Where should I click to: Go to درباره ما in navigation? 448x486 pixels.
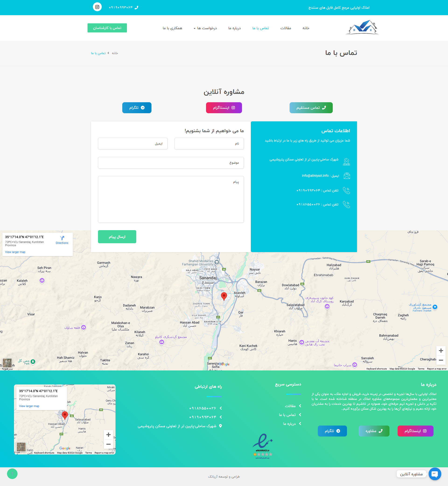click(234, 28)
